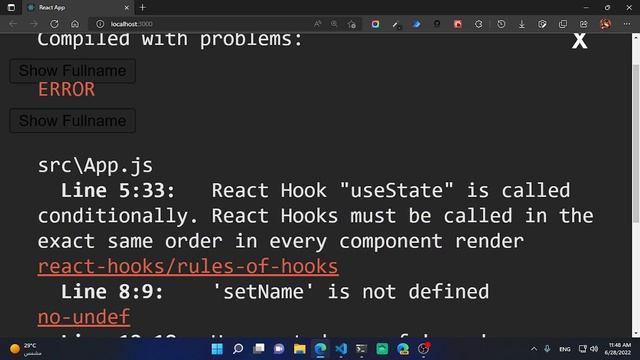Viewport: 640px width, 360px height.
Task: Open the second Edge icon on taskbar
Action: (403, 349)
